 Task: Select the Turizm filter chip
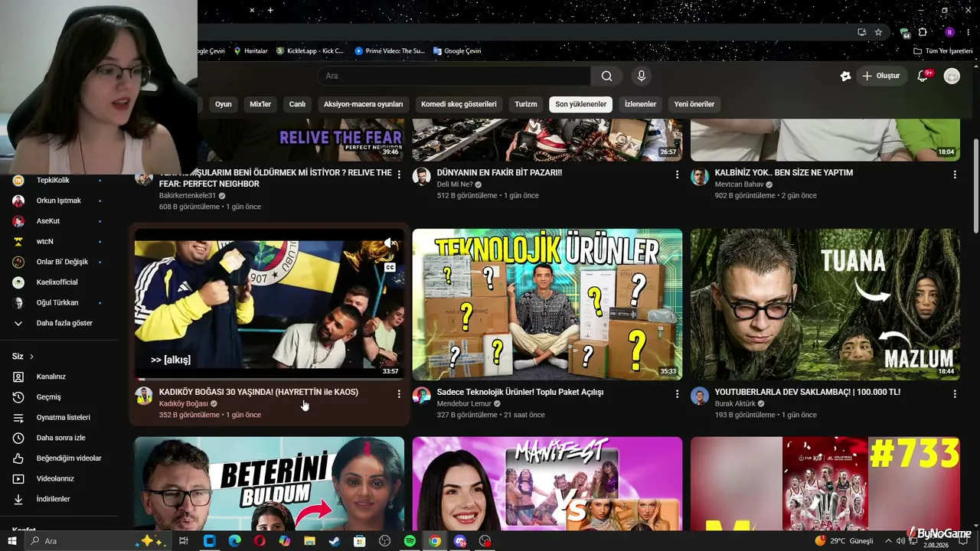pos(526,104)
